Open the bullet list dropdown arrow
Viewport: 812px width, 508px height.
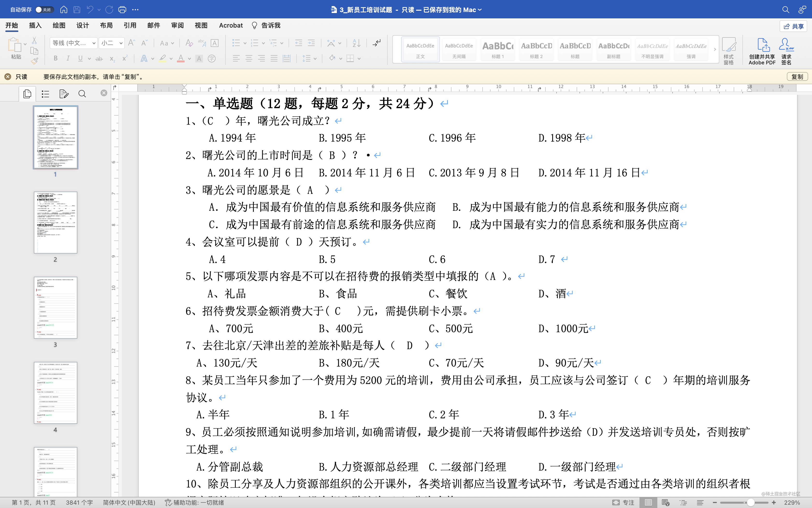tap(245, 43)
